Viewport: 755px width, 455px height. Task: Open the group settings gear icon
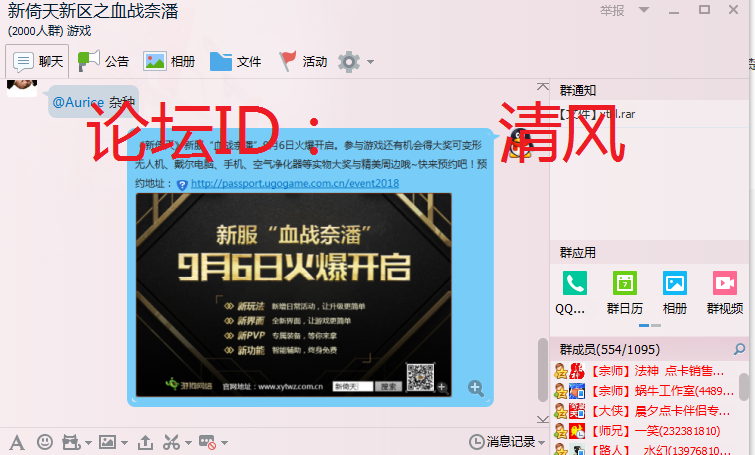click(349, 62)
